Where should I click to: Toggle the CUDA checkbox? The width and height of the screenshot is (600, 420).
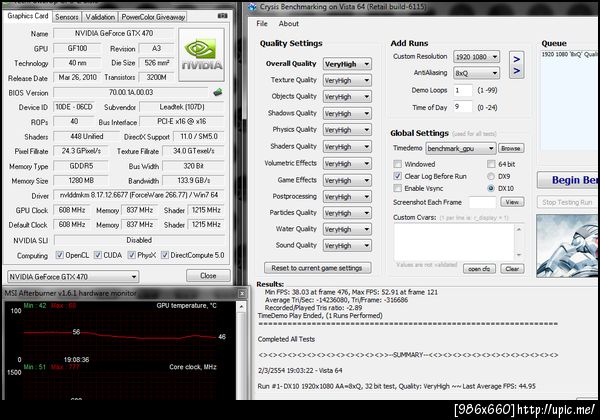pos(98,255)
